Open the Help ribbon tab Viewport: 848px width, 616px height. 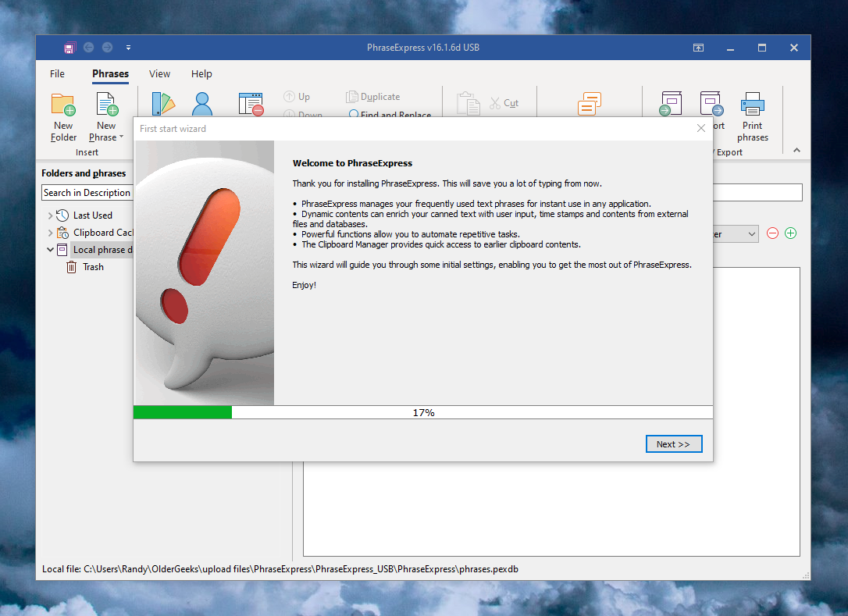(x=201, y=74)
